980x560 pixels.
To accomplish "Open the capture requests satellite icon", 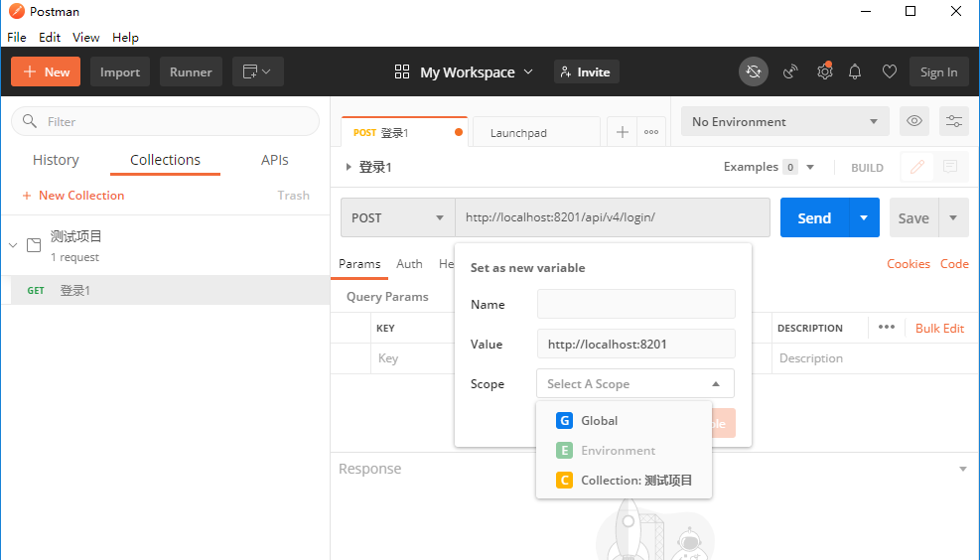I will (x=790, y=71).
